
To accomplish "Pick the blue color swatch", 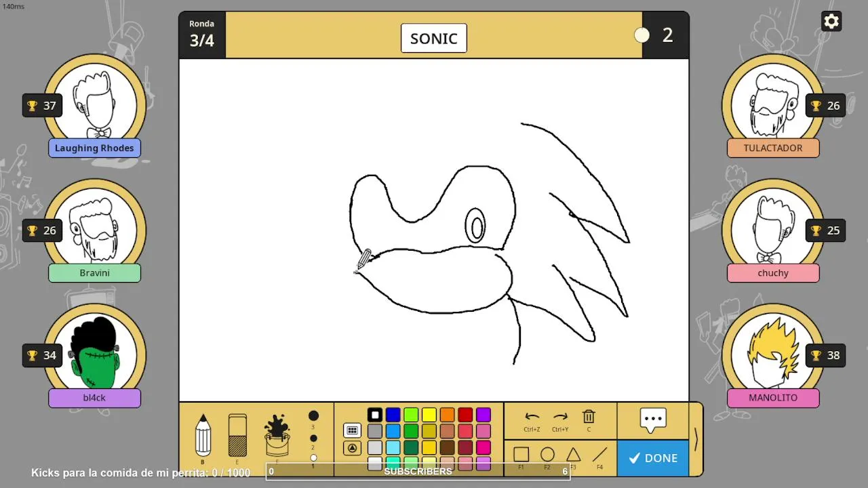I will tap(393, 415).
